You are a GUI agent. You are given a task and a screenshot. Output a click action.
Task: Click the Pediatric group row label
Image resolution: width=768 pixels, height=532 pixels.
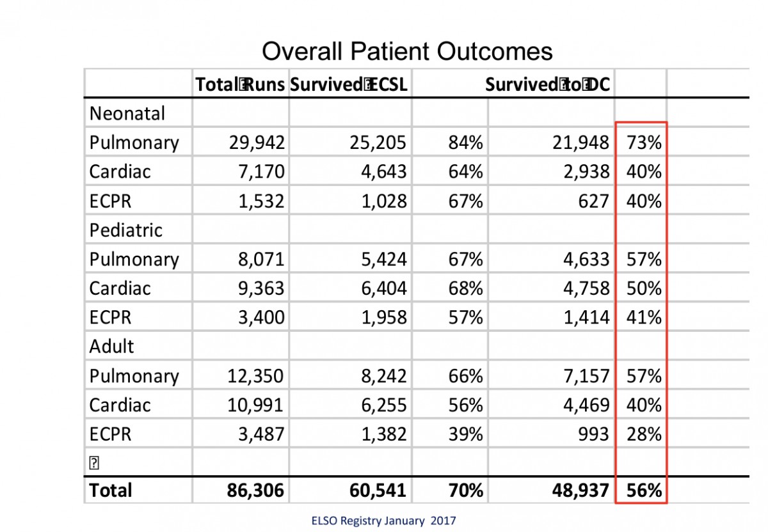[x=126, y=230]
